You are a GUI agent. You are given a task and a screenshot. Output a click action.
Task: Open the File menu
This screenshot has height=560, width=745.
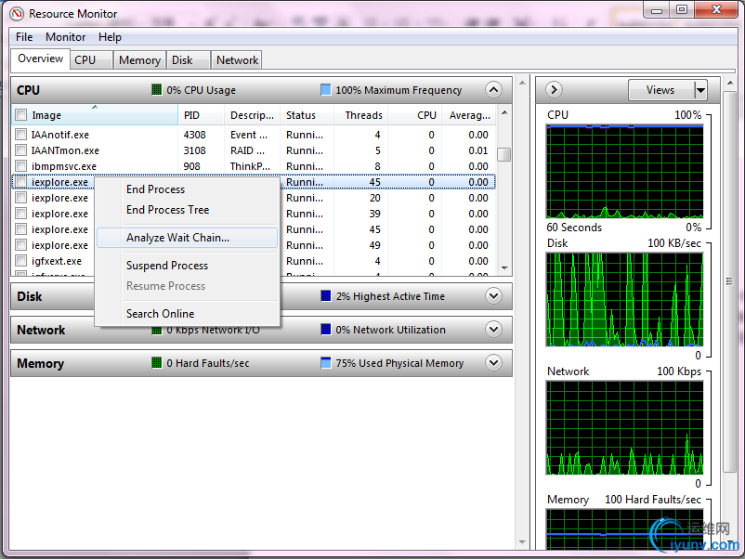coord(24,37)
